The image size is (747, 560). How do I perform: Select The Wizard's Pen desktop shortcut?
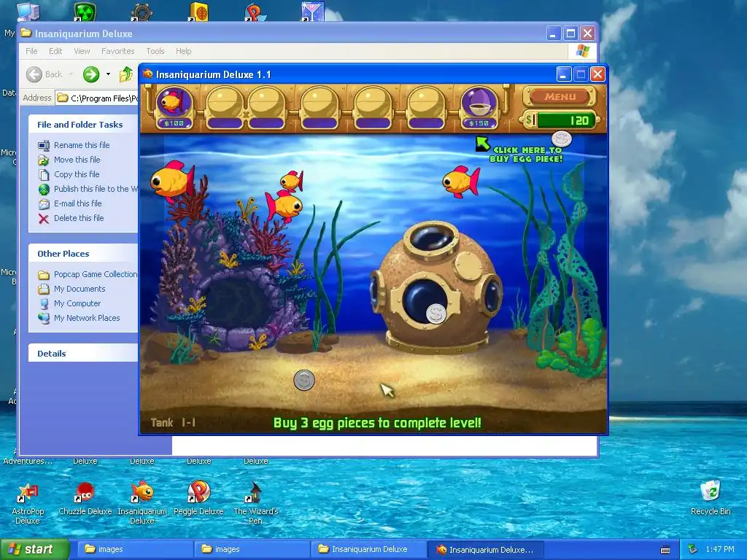(x=256, y=502)
